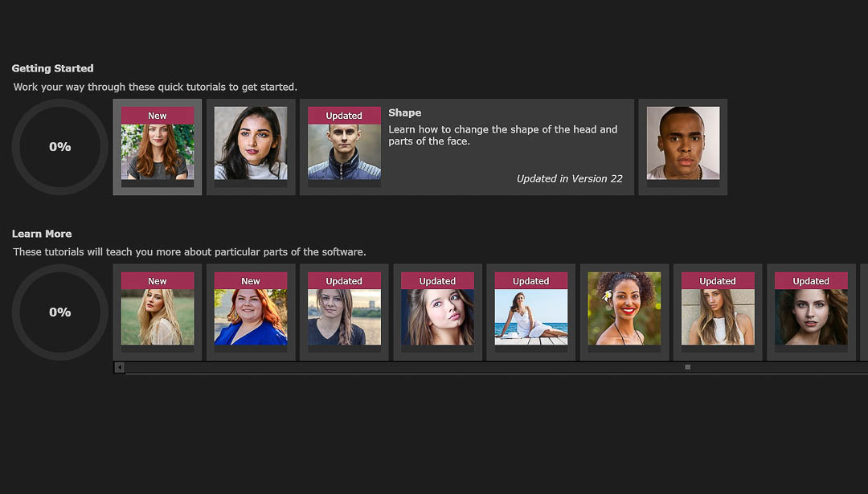The image size is (868, 494).
Task: Click the left arrow of the horizontal scrollbar
Action: pyautogui.click(x=119, y=367)
